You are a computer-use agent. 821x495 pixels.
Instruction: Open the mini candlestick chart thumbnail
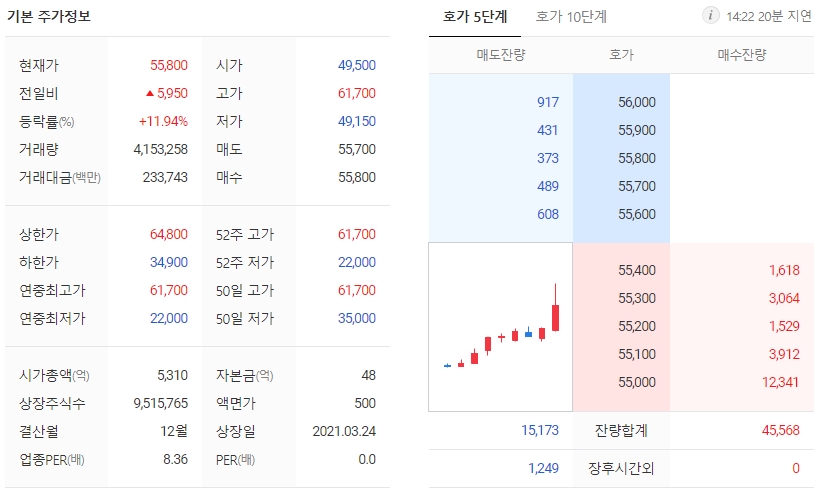pos(501,327)
